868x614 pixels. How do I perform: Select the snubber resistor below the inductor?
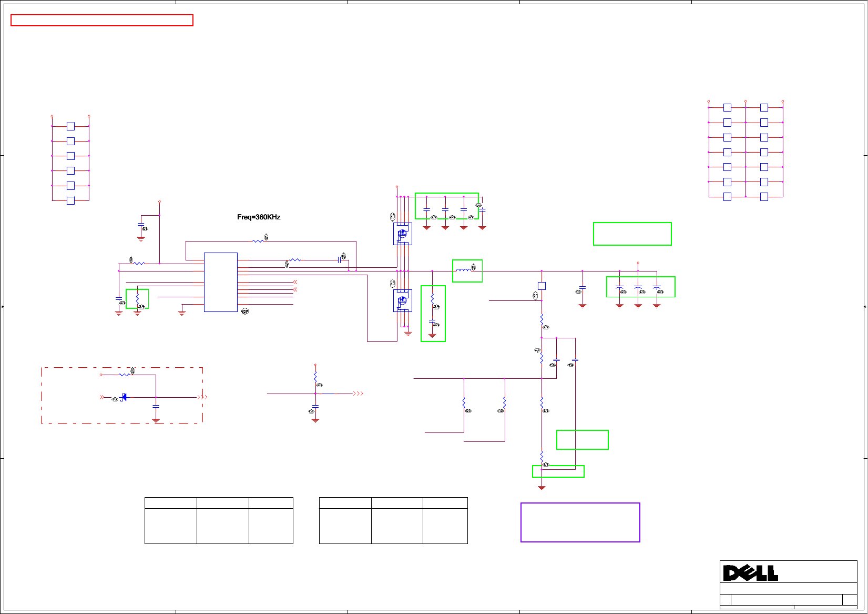click(432, 298)
